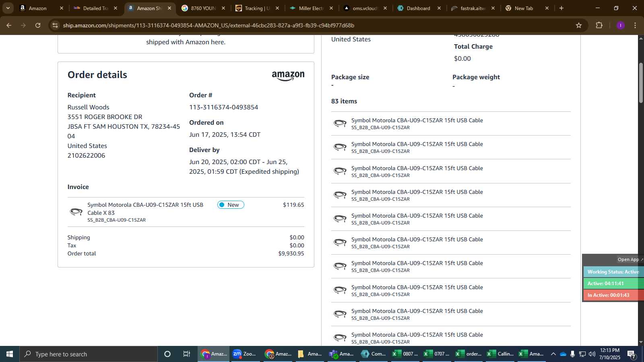Image resolution: width=644 pixels, height=362 pixels.
Task: Open Task View on the taskbar
Action: (187, 354)
